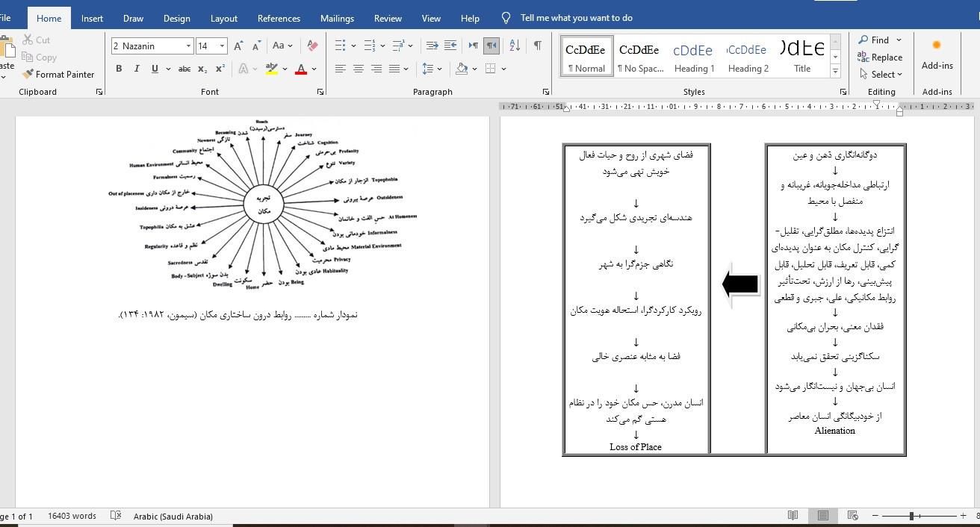Click the Grow Font size icon
Screen dimensions: 980x527
pyautogui.click(x=238, y=46)
